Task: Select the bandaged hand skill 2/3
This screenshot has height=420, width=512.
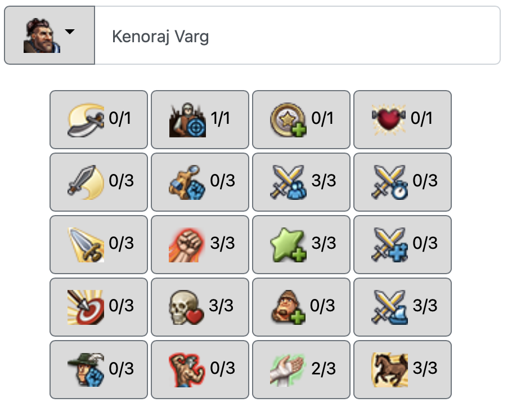Action: coord(301,369)
